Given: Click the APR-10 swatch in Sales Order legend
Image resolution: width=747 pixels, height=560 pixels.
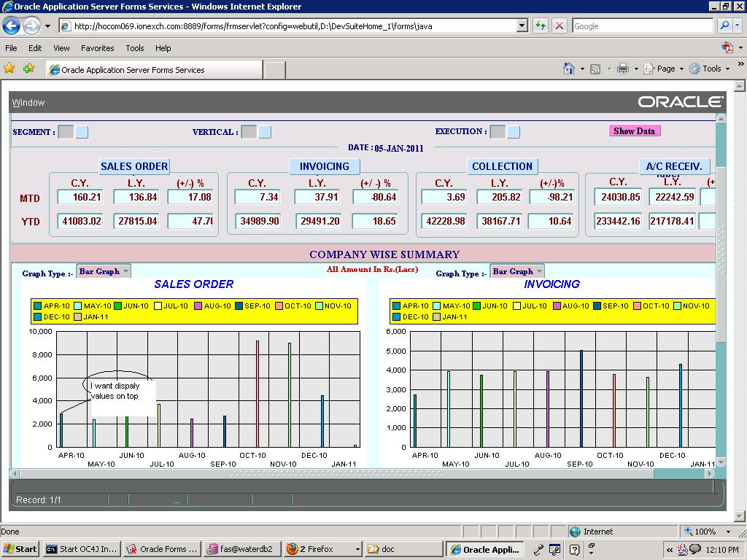Looking at the screenshot, I should [x=38, y=306].
